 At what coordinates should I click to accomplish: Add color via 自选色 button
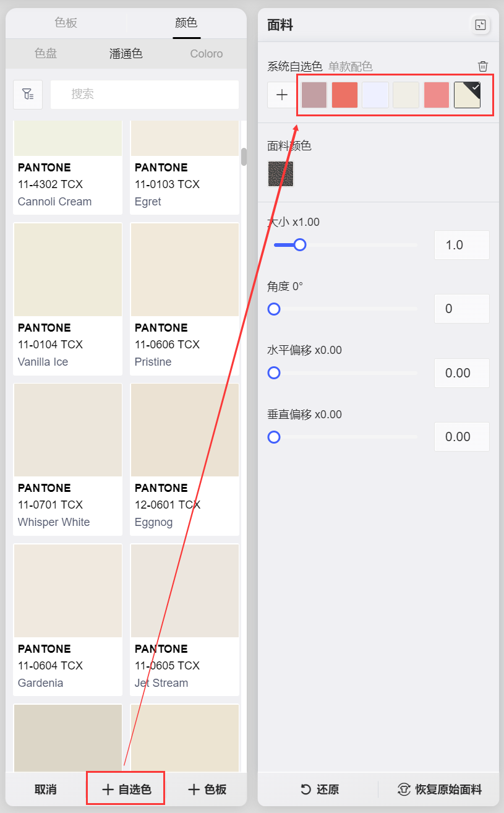(x=126, y=789)
